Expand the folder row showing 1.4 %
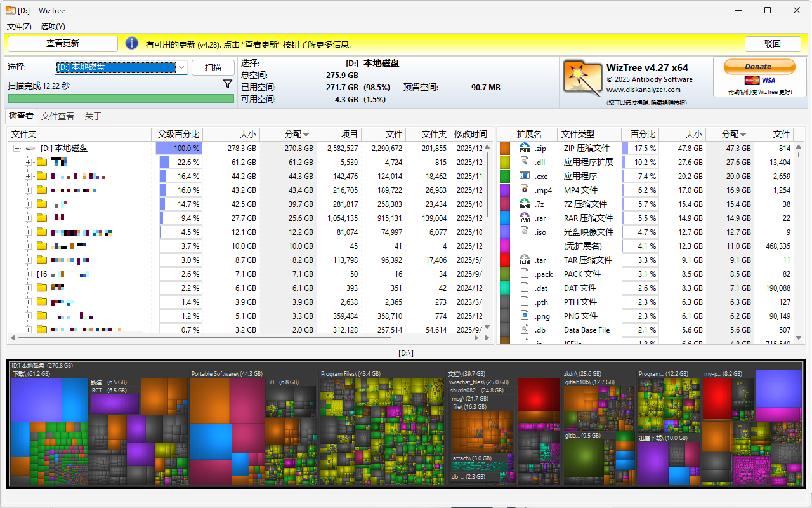This screenshot has width=812, height=508. (x=28, y=302)
